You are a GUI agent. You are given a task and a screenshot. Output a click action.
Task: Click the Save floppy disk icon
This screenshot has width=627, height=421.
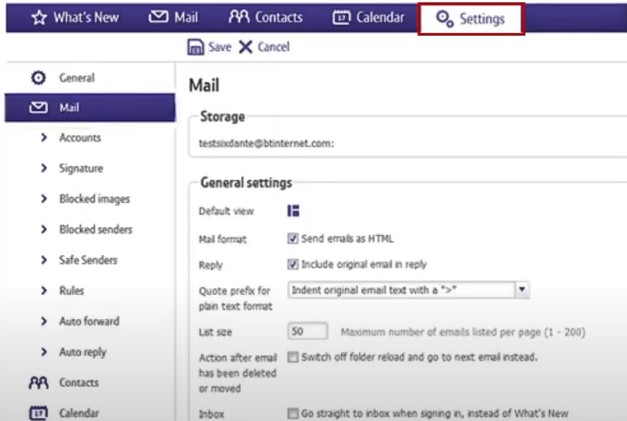point(196,47)
